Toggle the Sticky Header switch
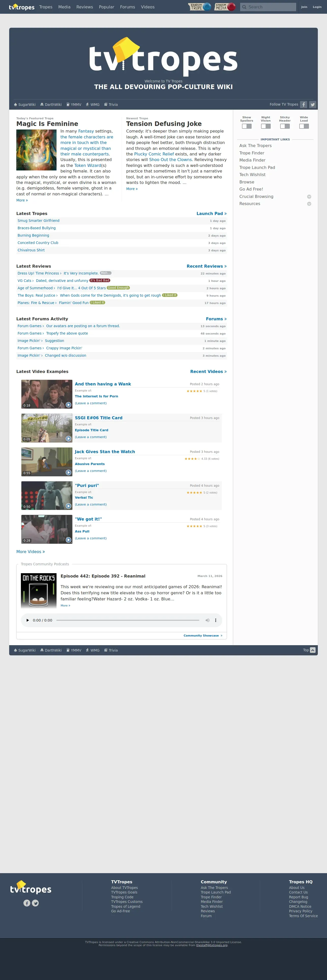Viewport: 327px width, 980px height. point(285,126)
